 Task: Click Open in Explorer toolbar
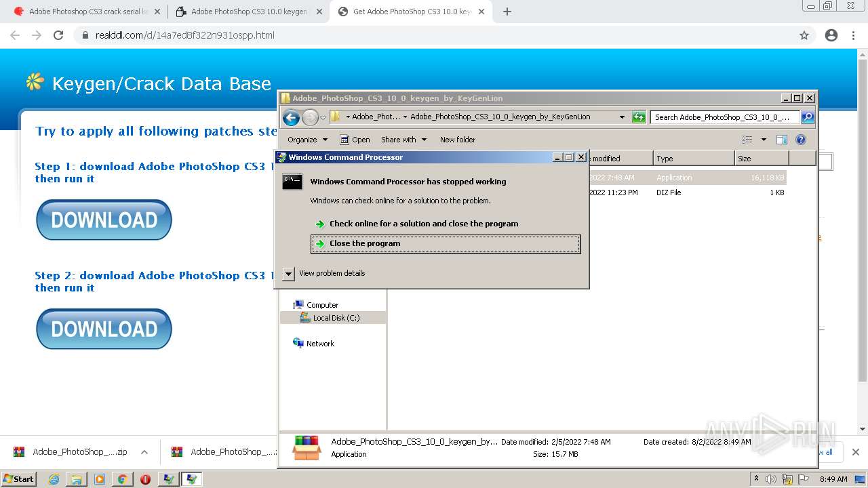pos(355,140)
